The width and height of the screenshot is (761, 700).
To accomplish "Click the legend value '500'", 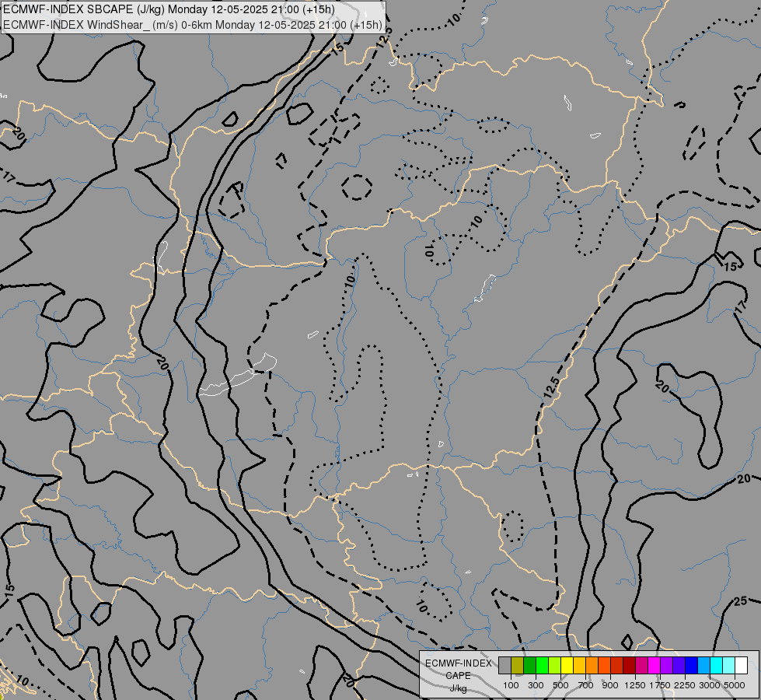I will click(560, 685).
